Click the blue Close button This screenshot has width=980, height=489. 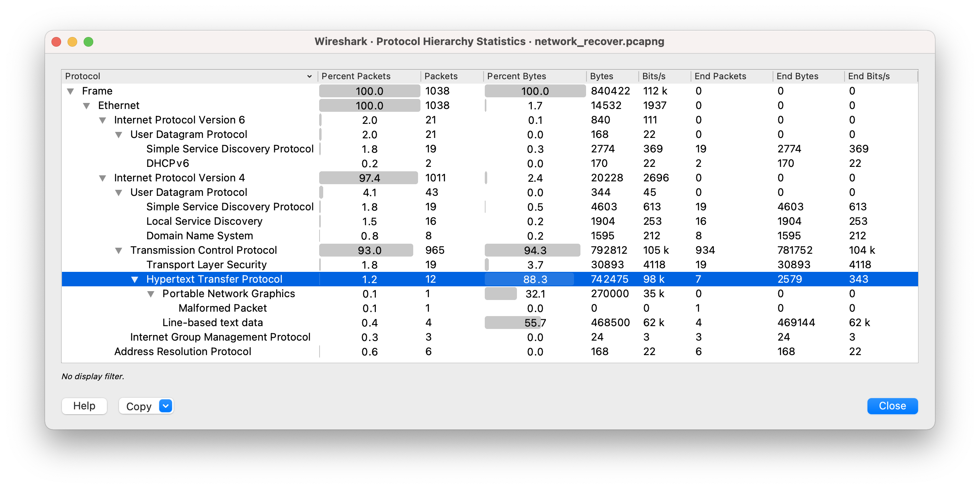[892, 406]
